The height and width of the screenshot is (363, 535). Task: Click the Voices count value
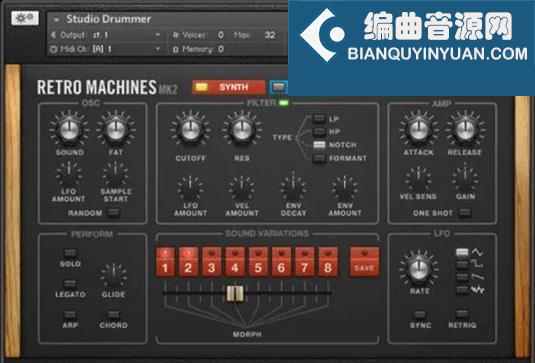click(221, 35)
